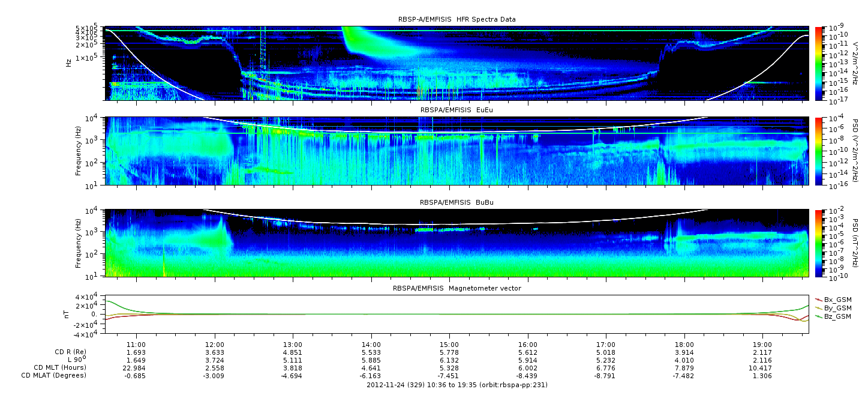The image size is (868, 395).
Task: Click the L value 6.132 under 15:00
Action: click(x=449, y=360)
